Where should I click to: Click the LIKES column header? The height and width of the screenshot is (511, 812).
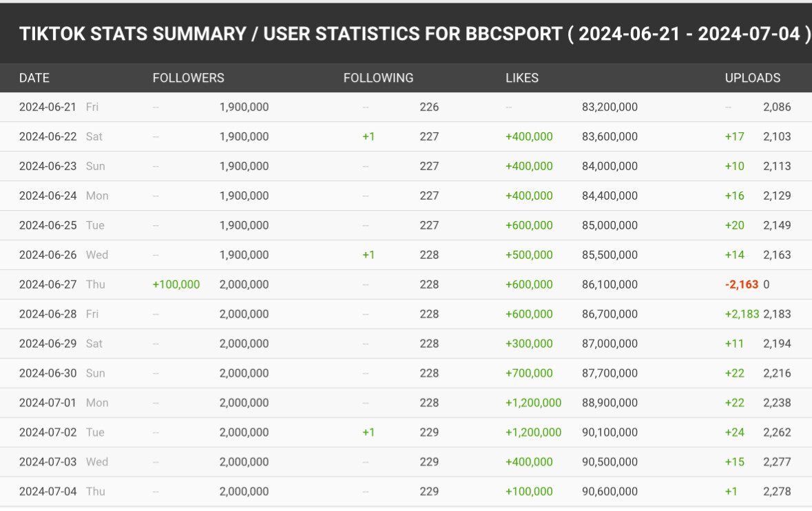pos(522,78)
